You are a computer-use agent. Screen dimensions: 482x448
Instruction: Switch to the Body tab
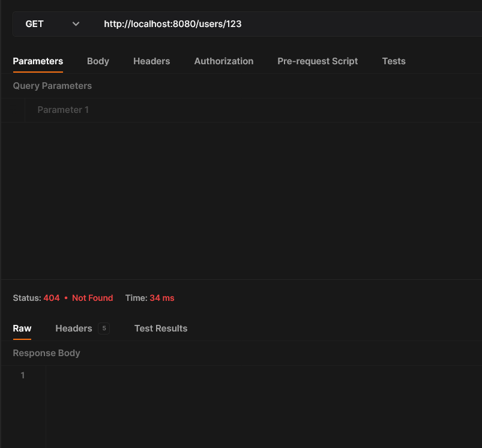coord(98,61)
